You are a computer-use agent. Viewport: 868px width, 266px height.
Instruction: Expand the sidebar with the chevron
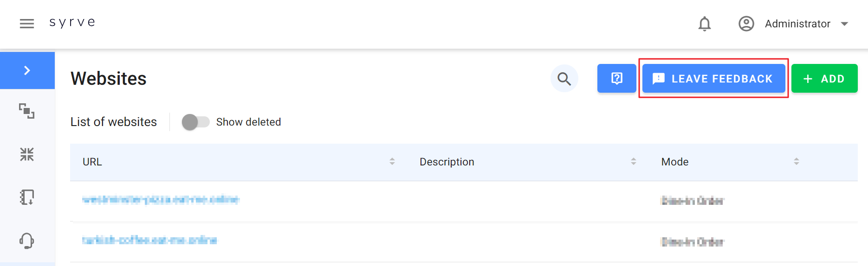pyautogui.click(x=27, y=70)
